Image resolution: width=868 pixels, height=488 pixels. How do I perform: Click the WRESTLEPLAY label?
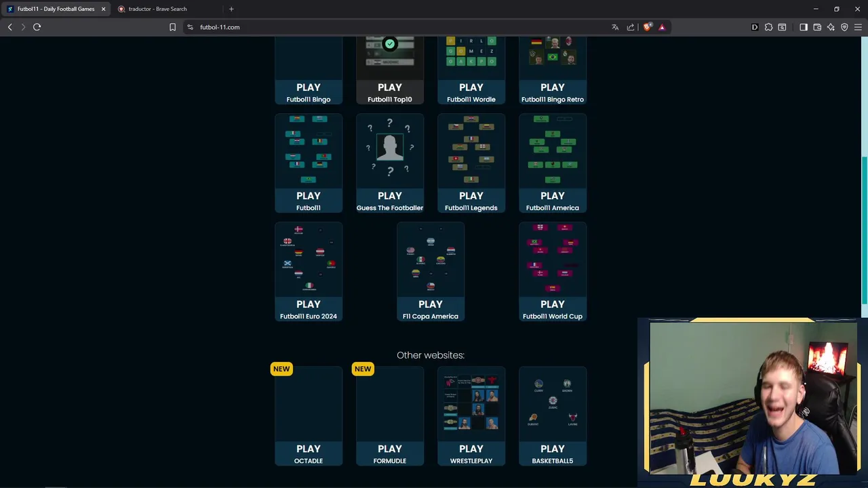point(471,461)
